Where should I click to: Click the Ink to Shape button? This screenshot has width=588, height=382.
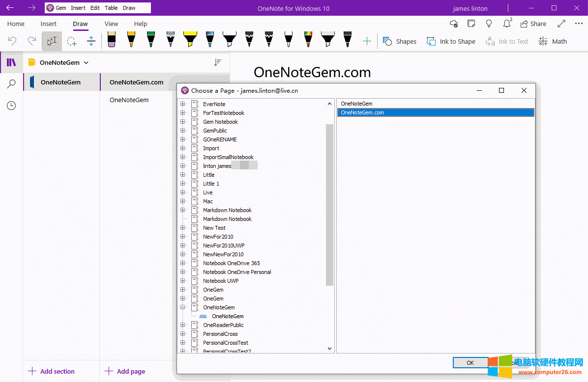point(451,42)
